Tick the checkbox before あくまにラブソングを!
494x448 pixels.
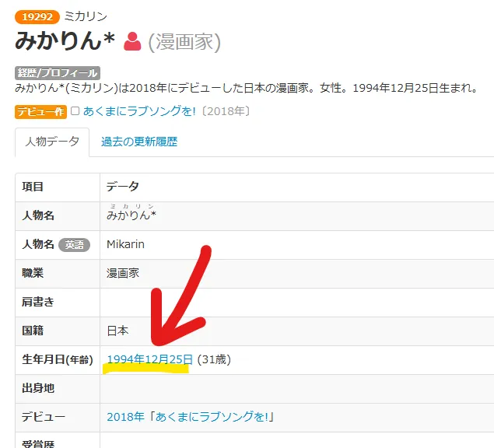[x=75, y=111]
